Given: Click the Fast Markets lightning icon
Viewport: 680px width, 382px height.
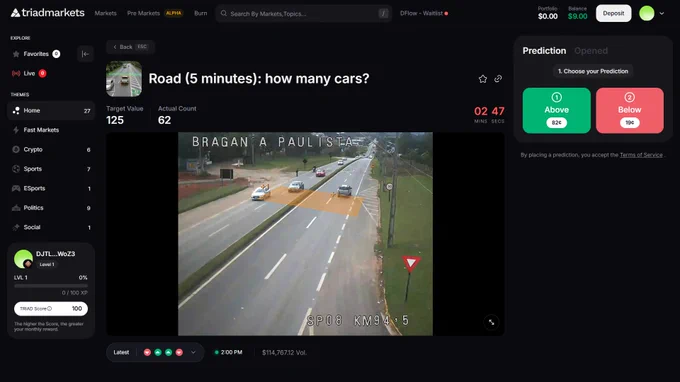Looking at the screenshot, I should tap(16, 130).
